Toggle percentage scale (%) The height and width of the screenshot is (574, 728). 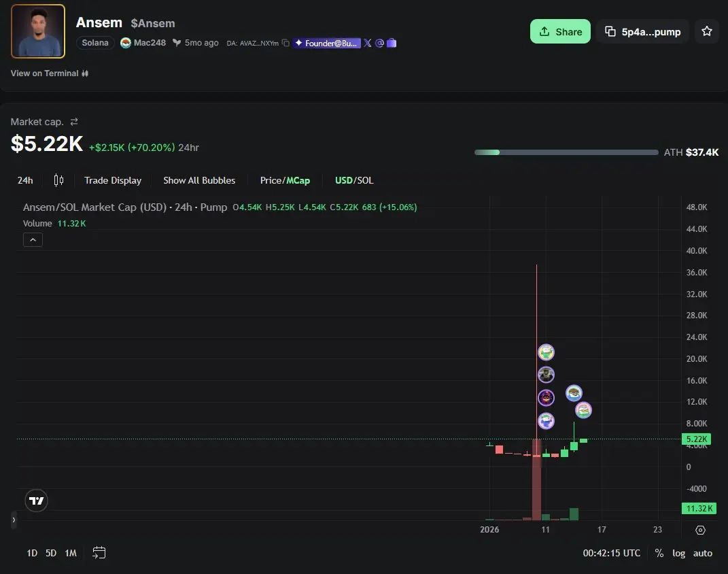[659, 553]
